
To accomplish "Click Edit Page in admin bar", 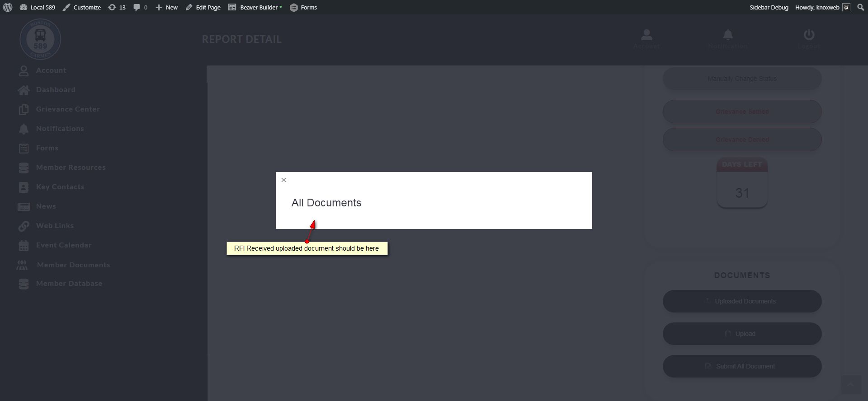I will click(x=203, y=7).
